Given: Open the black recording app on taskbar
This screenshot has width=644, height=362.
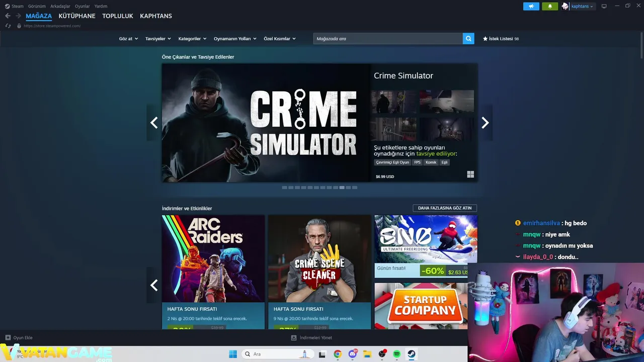Looking at the screenshot, I should pos(382,354).
